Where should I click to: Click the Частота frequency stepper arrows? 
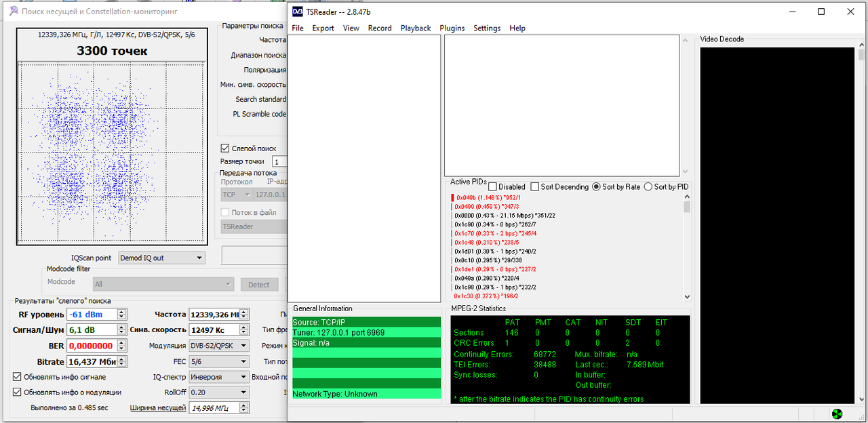coord(244,314)
